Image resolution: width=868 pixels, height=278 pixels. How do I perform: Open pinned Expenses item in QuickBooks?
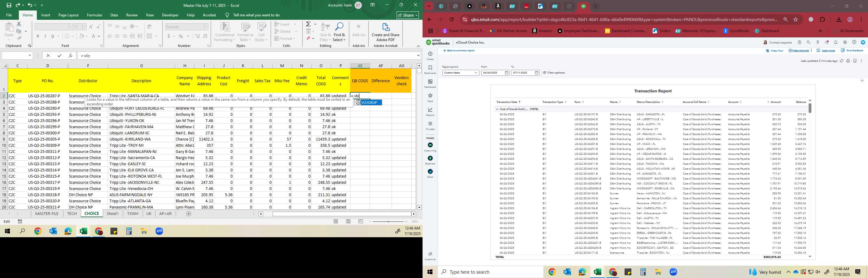[x=430, y=160]
